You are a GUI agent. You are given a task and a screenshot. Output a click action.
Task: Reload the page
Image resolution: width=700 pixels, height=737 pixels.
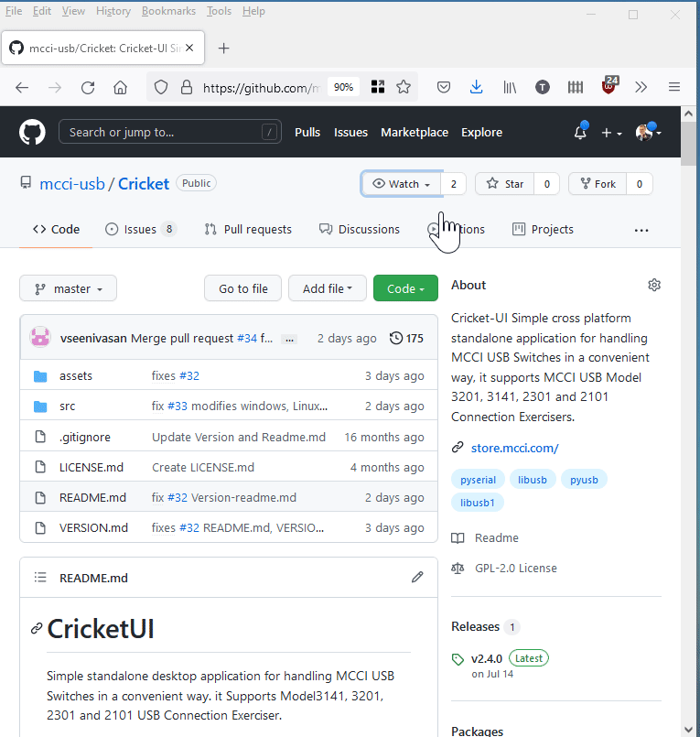[88, 87]
